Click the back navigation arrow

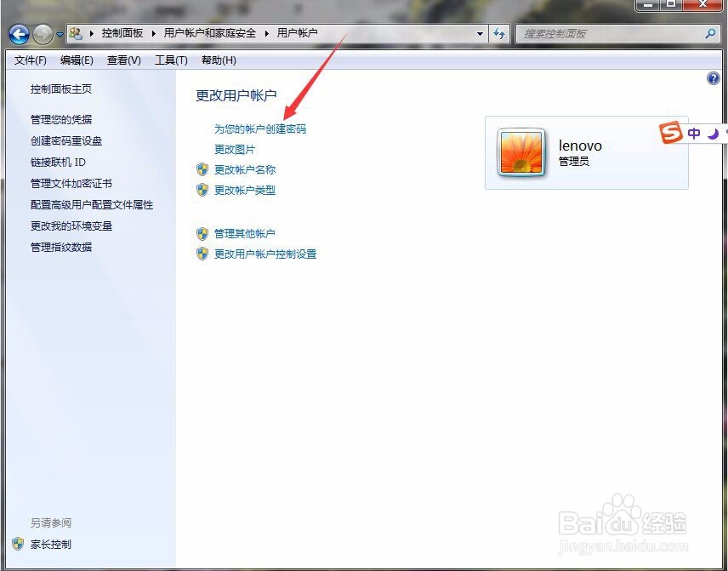pos(19,34)
